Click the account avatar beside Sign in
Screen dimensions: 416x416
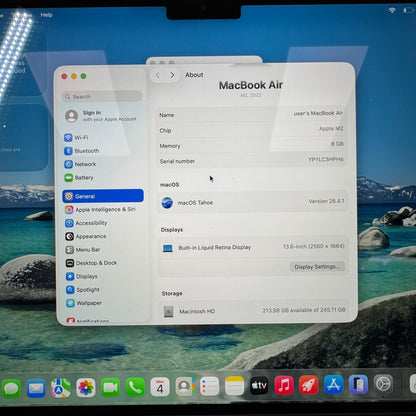(72, 116)
